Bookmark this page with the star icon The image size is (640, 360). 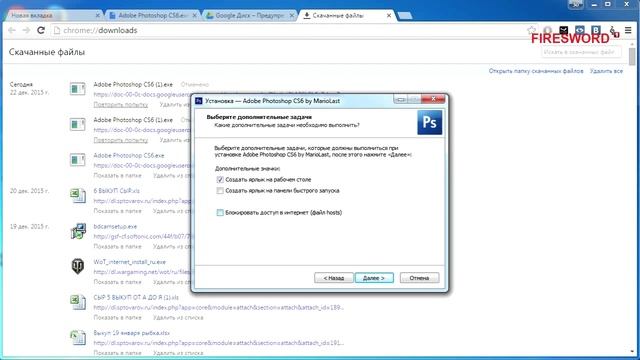531,30
